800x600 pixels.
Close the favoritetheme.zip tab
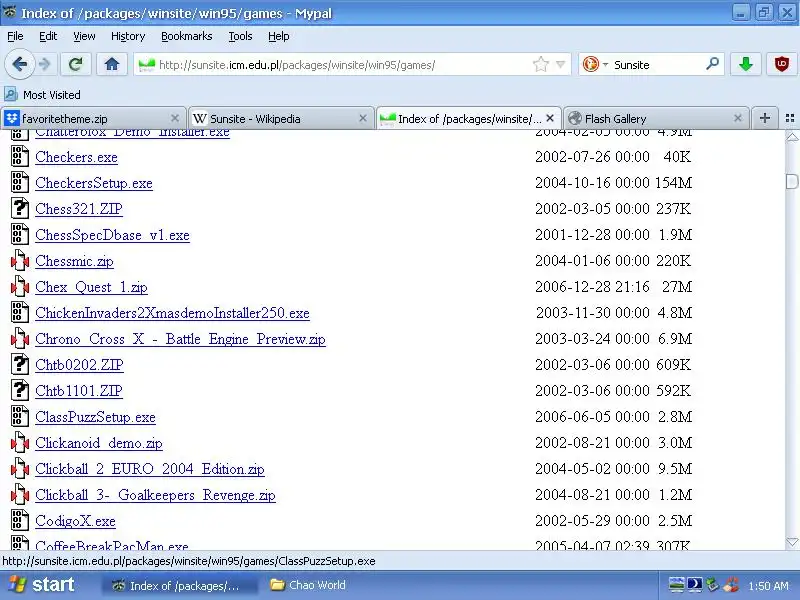(174, 118)
